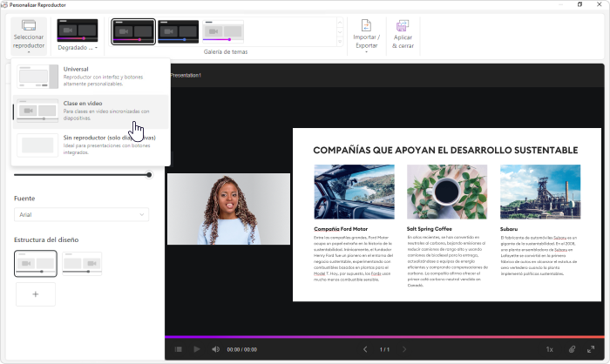The height and width of the screenshot is (364, 610).
Task: Click the purple playback progress bar
Action: tap(384, 337)
